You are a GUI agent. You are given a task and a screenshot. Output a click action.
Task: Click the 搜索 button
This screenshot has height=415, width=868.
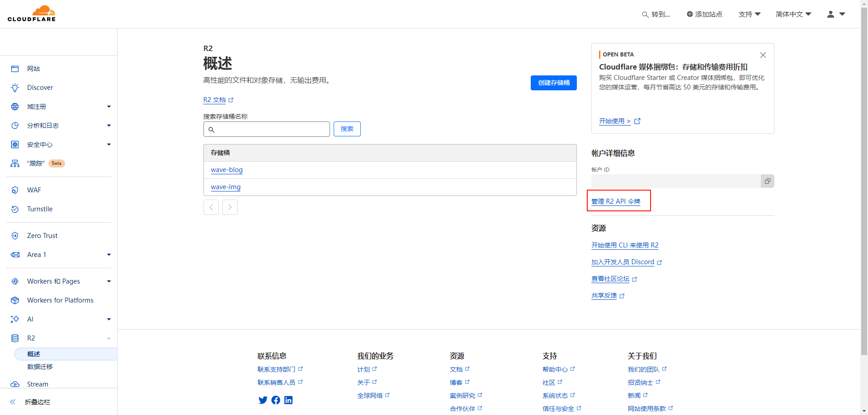click(x=347, y=129)
